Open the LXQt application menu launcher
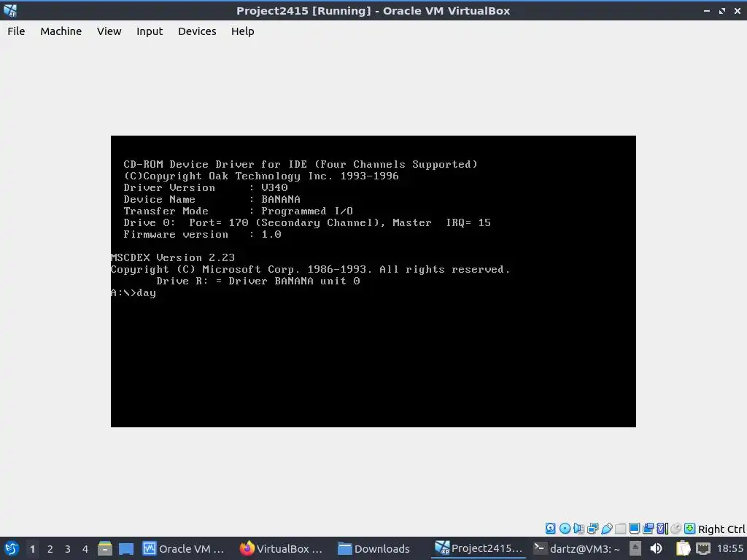This screenshot has width=747, height=560. [x=12, y=548]
